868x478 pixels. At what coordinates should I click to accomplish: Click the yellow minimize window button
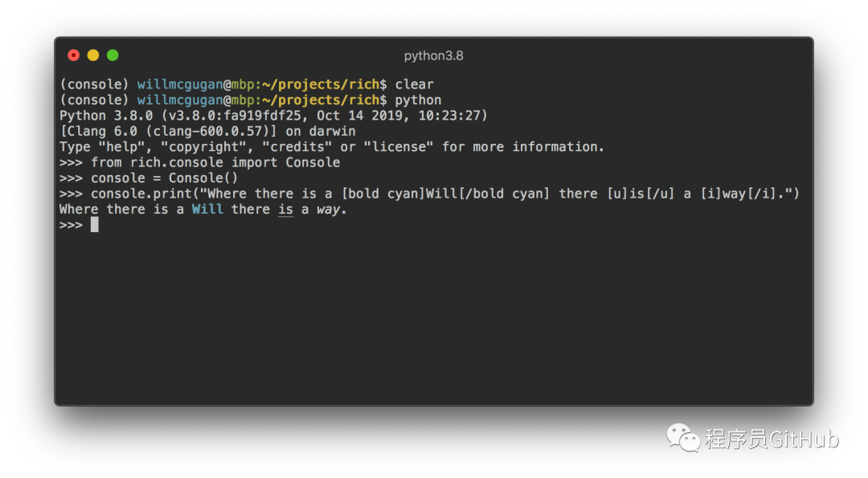pyautogui.click(x=93, y=55)
